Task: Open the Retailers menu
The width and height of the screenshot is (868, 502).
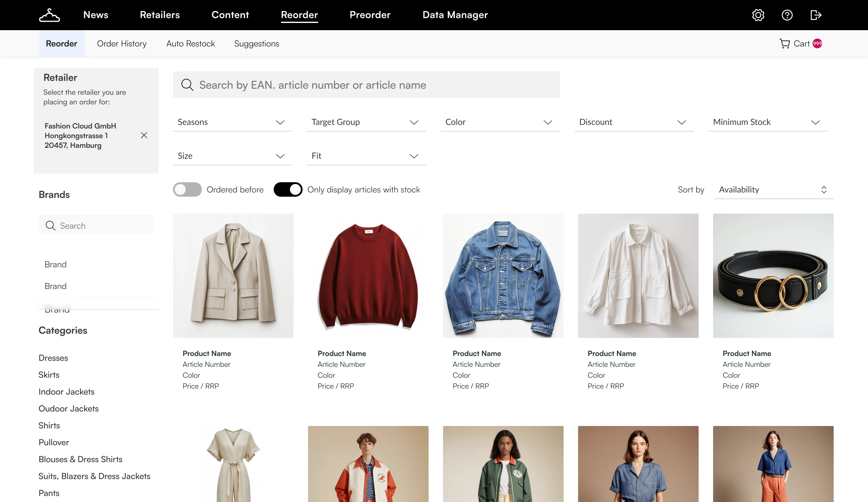Action: tap(160, 15)
